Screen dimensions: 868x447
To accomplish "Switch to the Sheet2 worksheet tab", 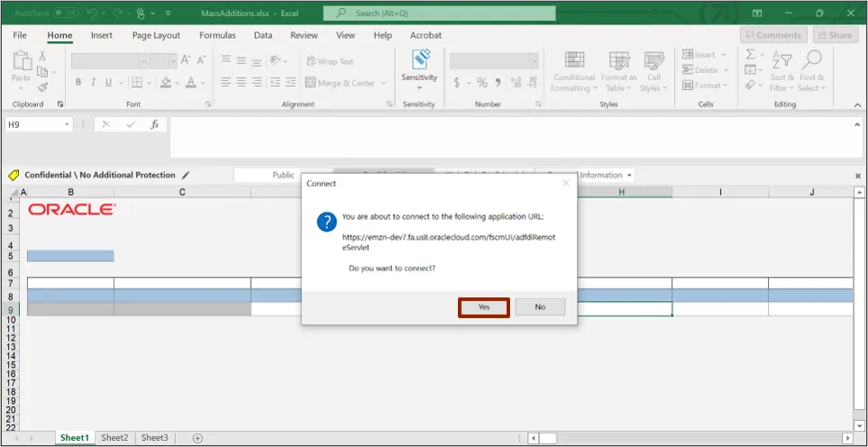I will tap(114, 438).
